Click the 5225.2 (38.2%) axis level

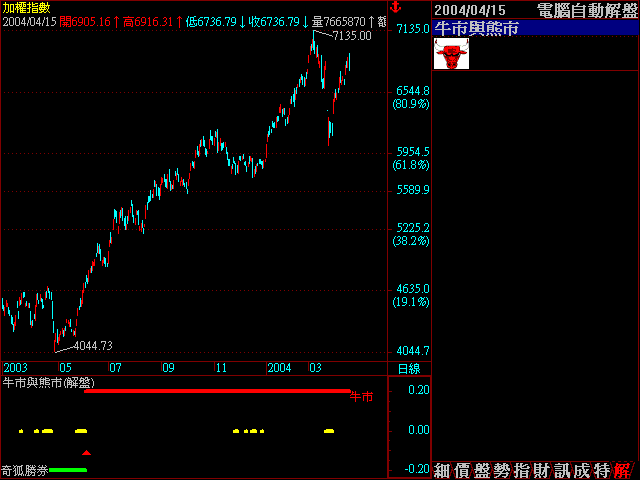tap(411, 234)
